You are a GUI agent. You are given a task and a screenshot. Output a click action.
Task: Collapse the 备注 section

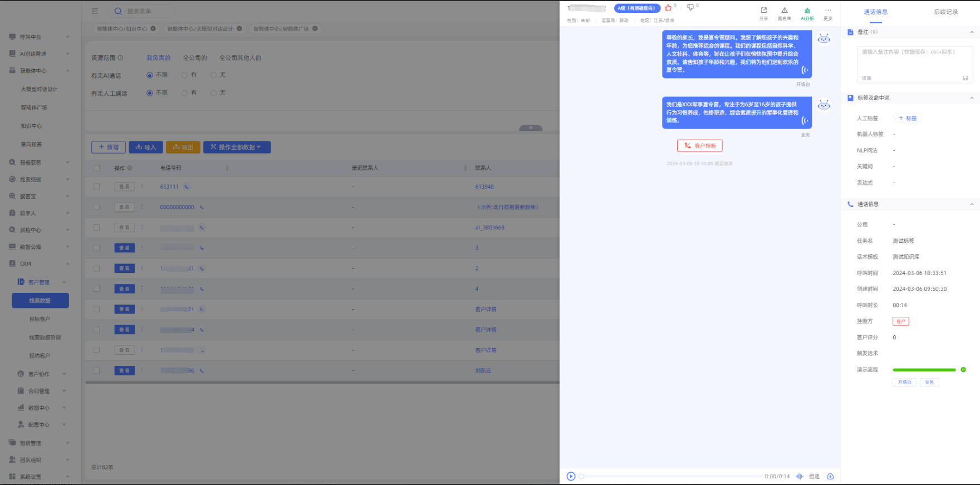pos(972,32)
